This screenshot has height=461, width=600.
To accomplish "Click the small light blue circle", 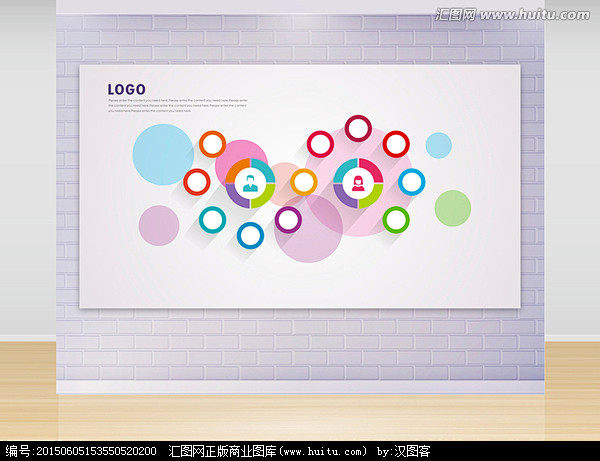I will pyautogui.click(x=439, y=146).
